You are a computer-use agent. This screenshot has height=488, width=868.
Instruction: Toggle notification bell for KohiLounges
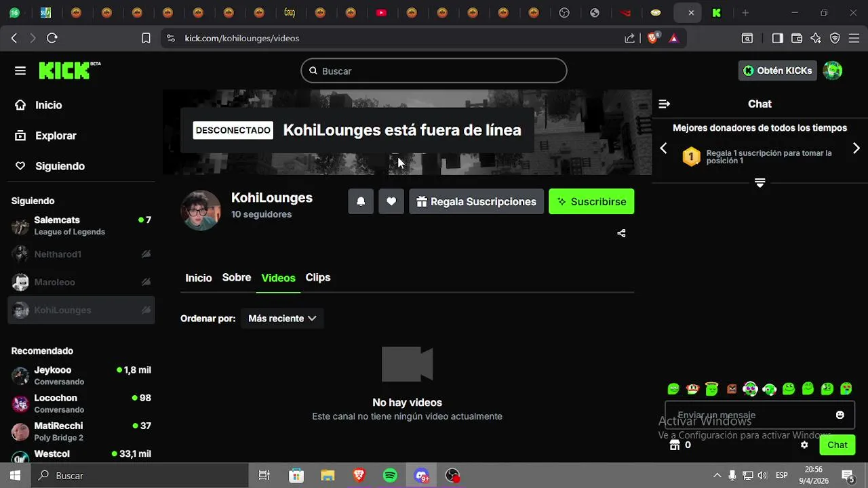(x=361, y=201)
